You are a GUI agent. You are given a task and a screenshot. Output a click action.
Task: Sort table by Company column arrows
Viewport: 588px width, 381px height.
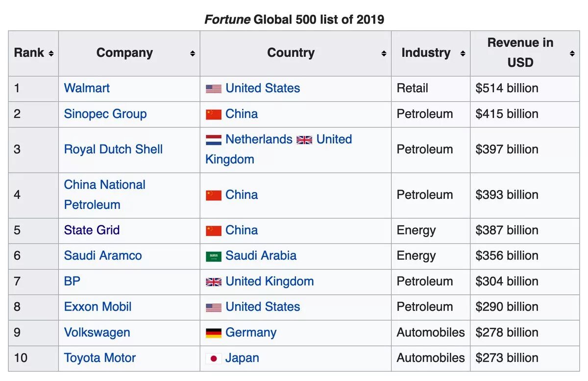click(193, 53)
